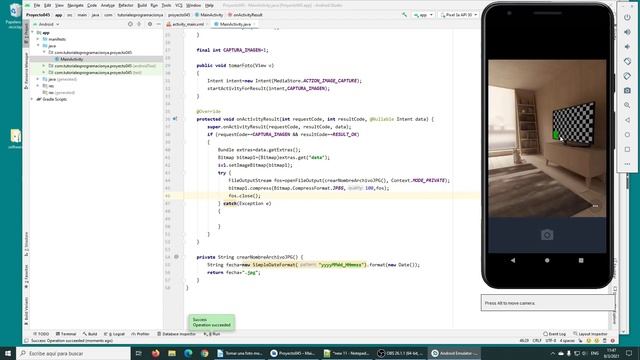
Task: Open the Android project view dropdown
Action: pos(49,24)
